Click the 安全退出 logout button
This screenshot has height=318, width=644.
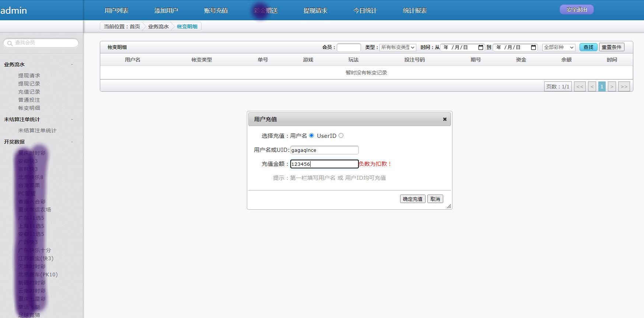(x=577, y=10)
